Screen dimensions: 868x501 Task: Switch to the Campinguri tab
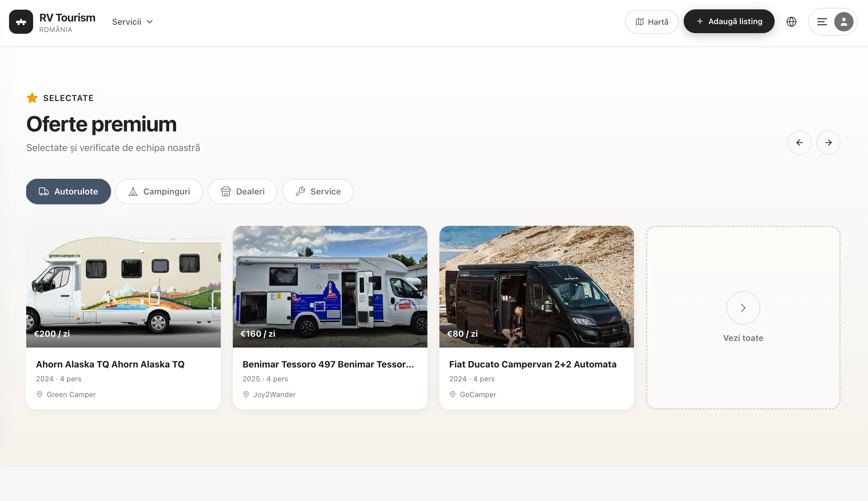[159, 191]
